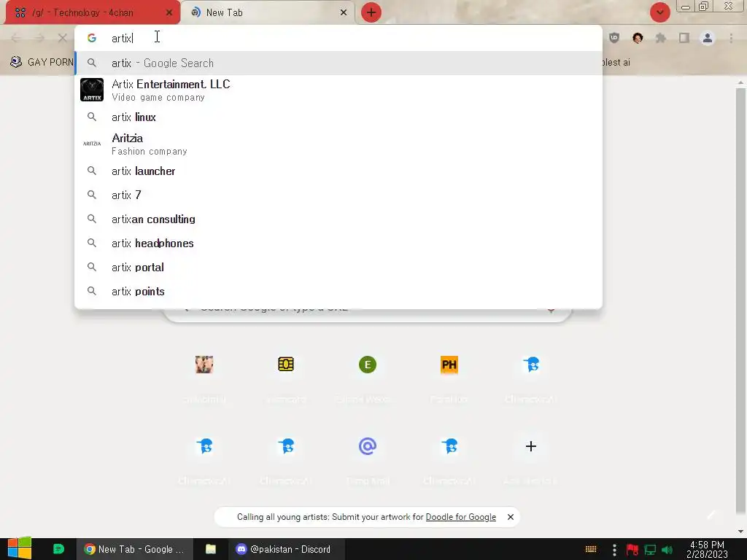Close the 4chan tab
Screen dimensions: 747x560
169,13
